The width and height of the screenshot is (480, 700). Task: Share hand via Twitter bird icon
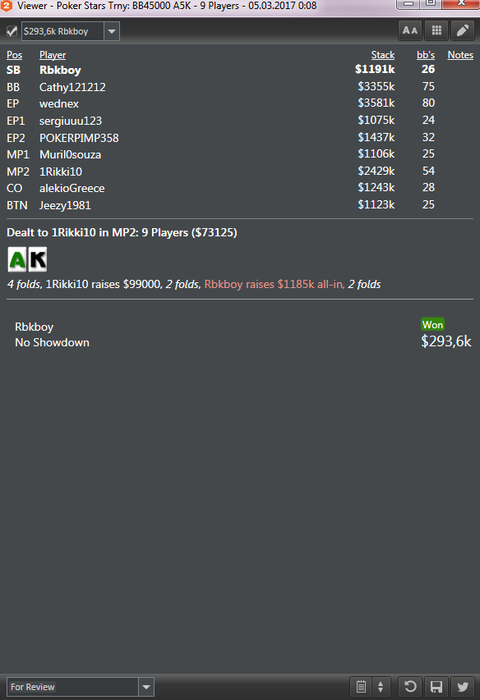point(463,687)
